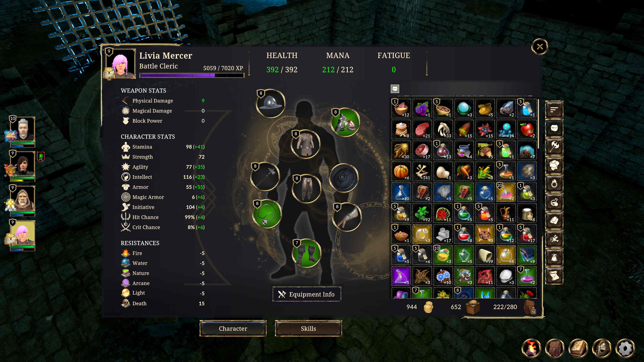Click the purple XP progress bar

(192, 75)
